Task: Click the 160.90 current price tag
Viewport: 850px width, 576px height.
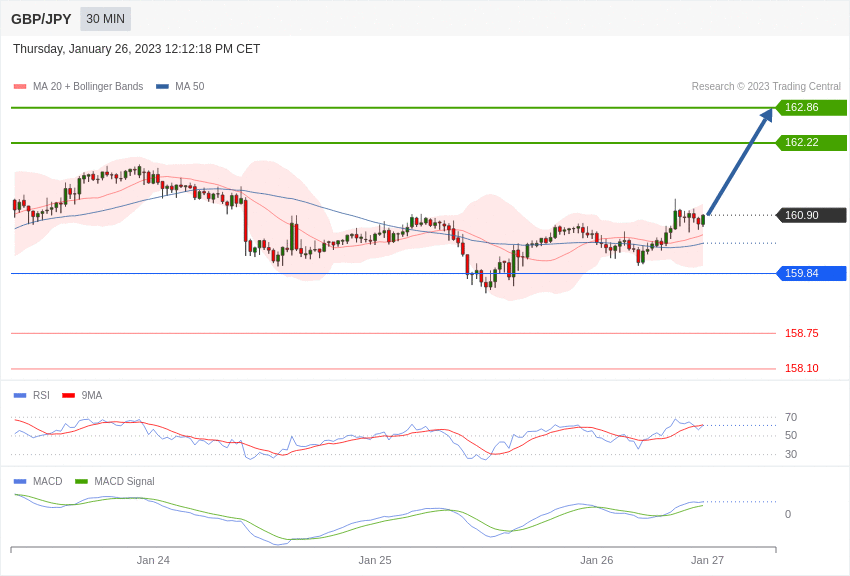Action: pos(812,215)
